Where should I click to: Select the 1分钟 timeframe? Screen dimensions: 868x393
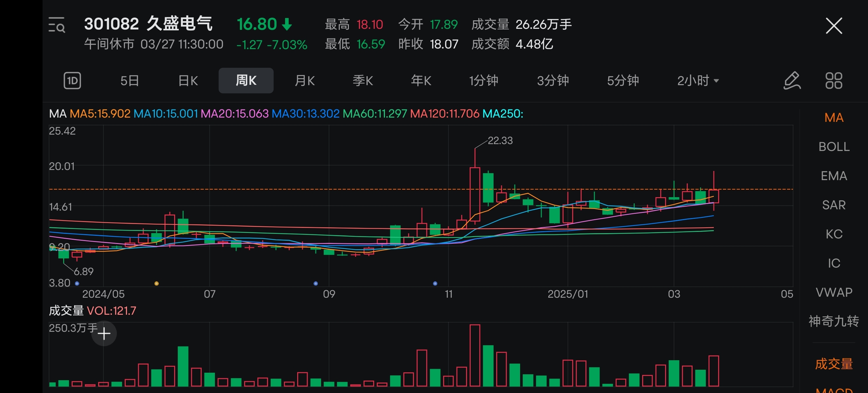pos(483,81)
